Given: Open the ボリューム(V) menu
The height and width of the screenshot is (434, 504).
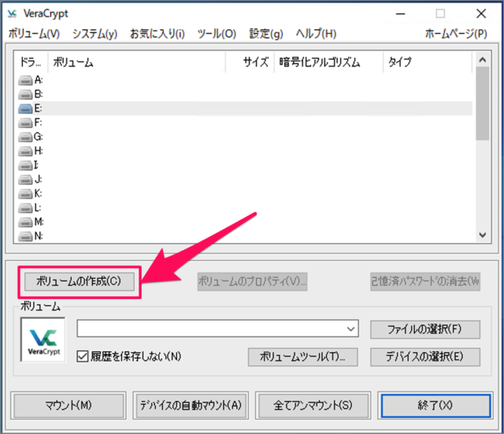Looking at the screenshot, I should (34, 34).
